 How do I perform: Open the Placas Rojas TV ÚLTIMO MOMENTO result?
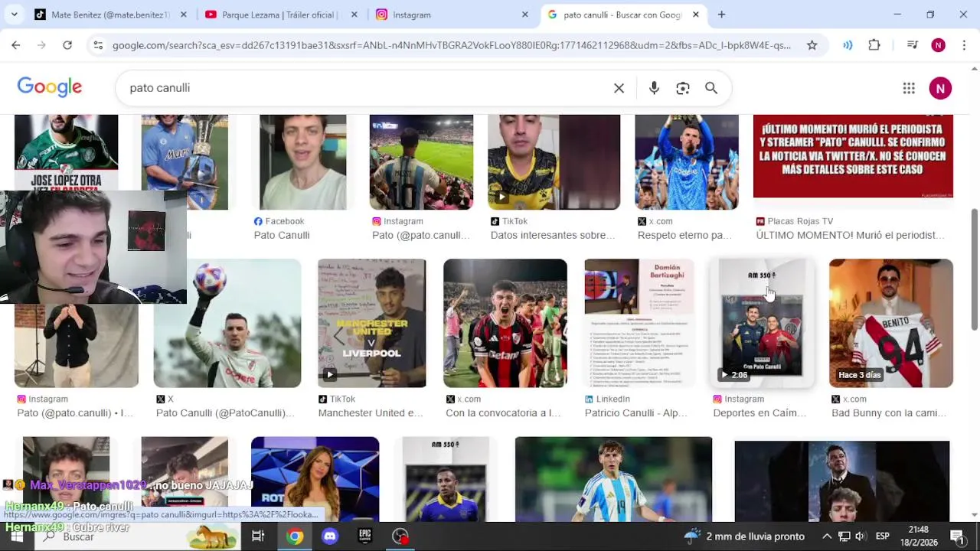[x=850, y=235]
